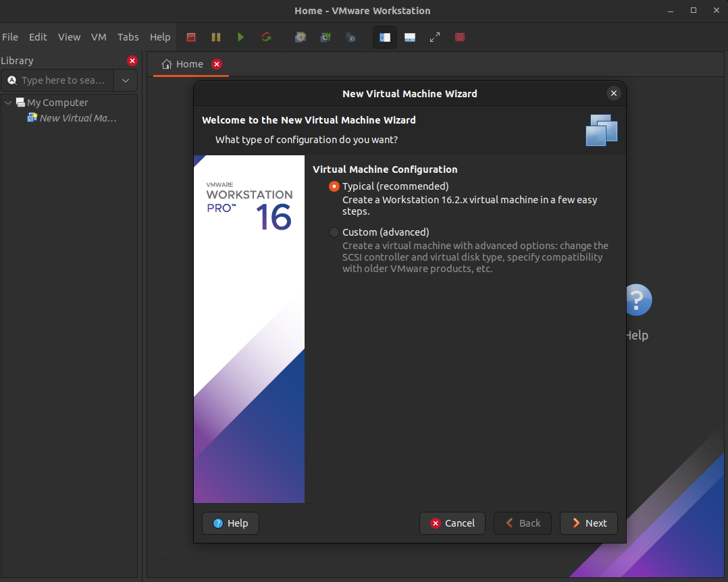Click the red Power Off toolbar icon

[191, 37]
